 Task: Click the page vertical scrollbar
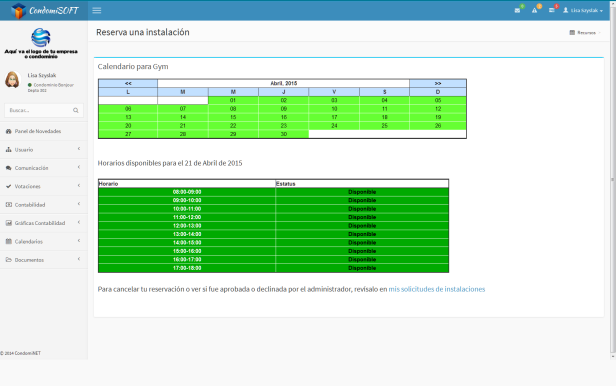[612, 181]
